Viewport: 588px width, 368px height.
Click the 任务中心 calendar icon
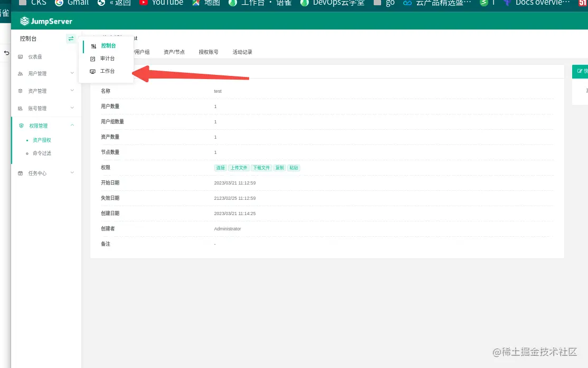pyautogui.click(x=20, y=173)
